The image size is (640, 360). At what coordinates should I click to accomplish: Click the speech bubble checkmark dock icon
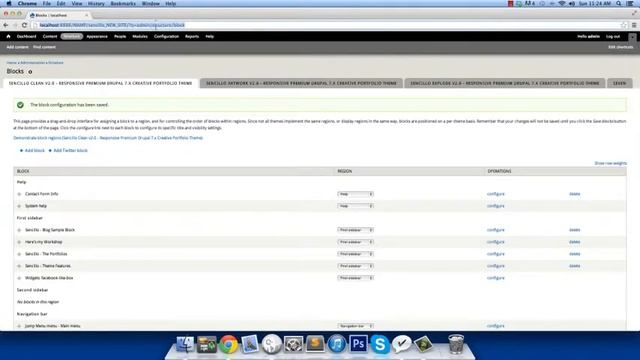click(x=402, y=344)
